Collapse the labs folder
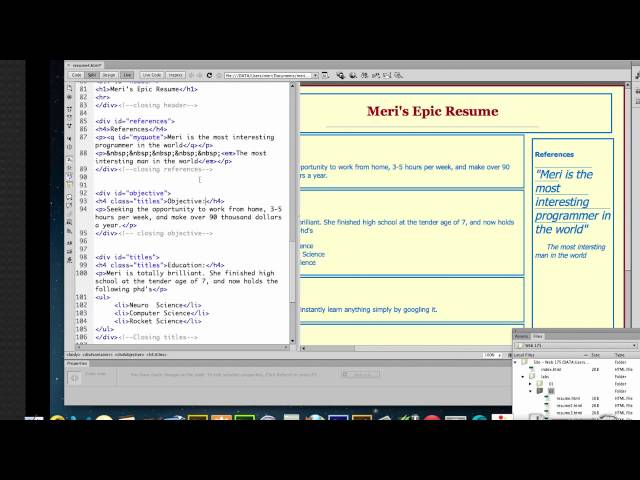Viewport: 640px width, 480px height. click(x=523, y=377)
